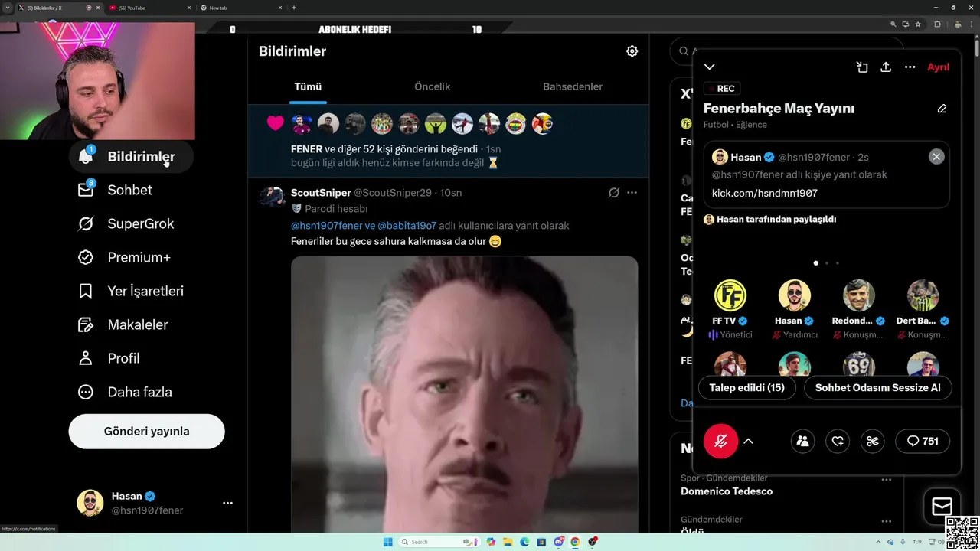Click the pink heart like notification icon
The image size is (980, 551).
276,123
